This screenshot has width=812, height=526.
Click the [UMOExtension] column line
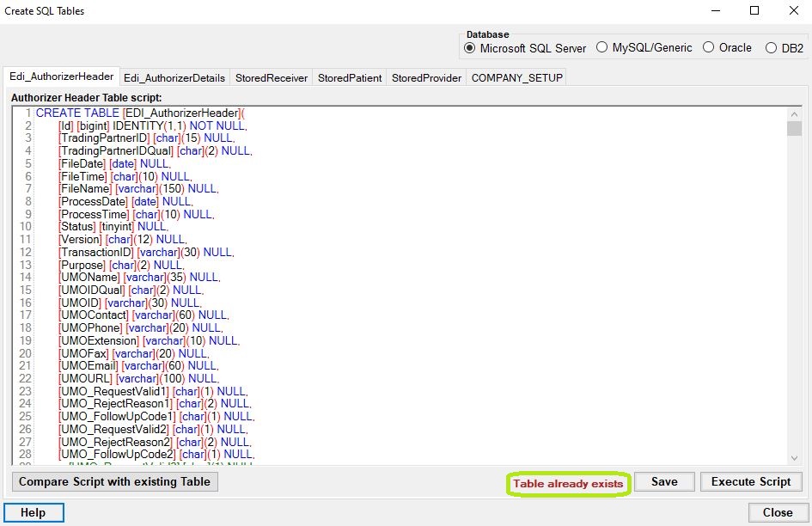[x=150, y=340]
